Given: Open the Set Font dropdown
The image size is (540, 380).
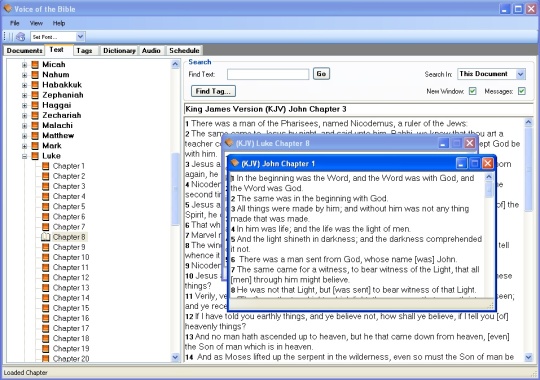Looking at the screenshot, I should point(80,37).
